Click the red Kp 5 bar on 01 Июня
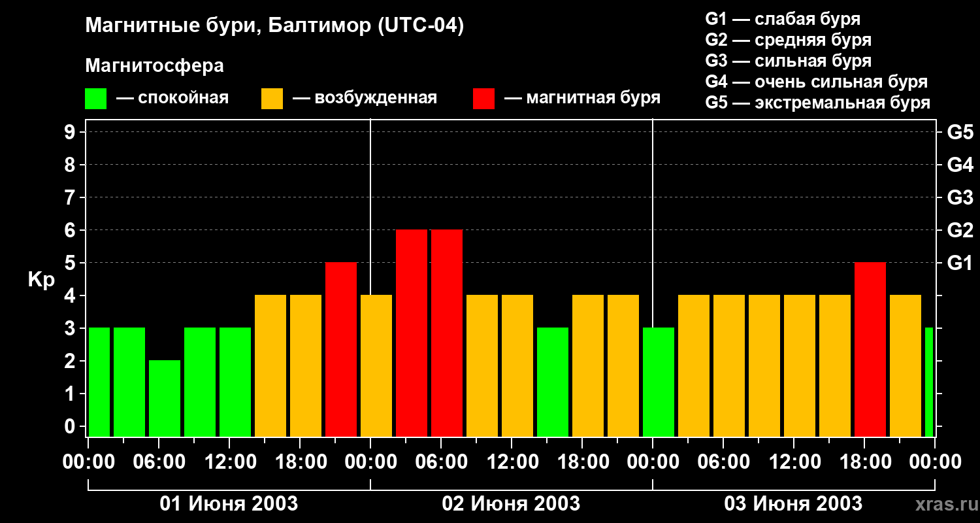The width and height of the screenshot is (980, 523). coord(341,349)
